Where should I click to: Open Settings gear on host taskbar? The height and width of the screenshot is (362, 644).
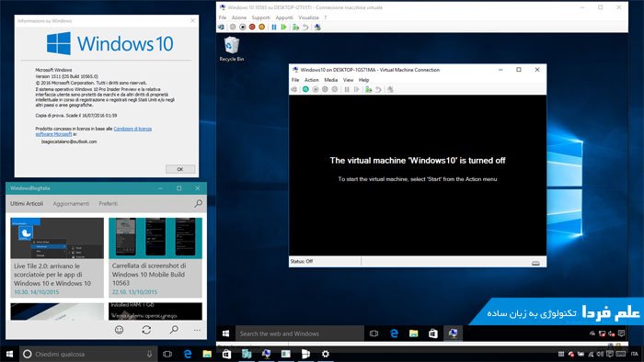click(326, 354)
